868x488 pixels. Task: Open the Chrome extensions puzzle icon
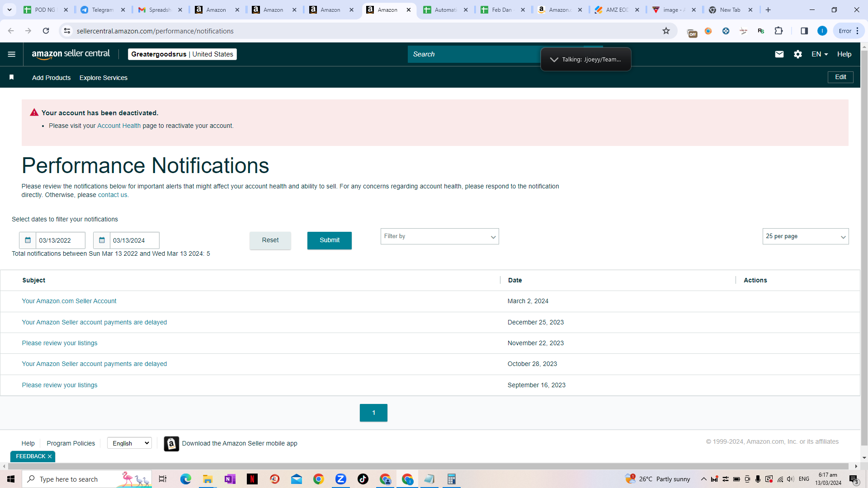click(778, 31)
